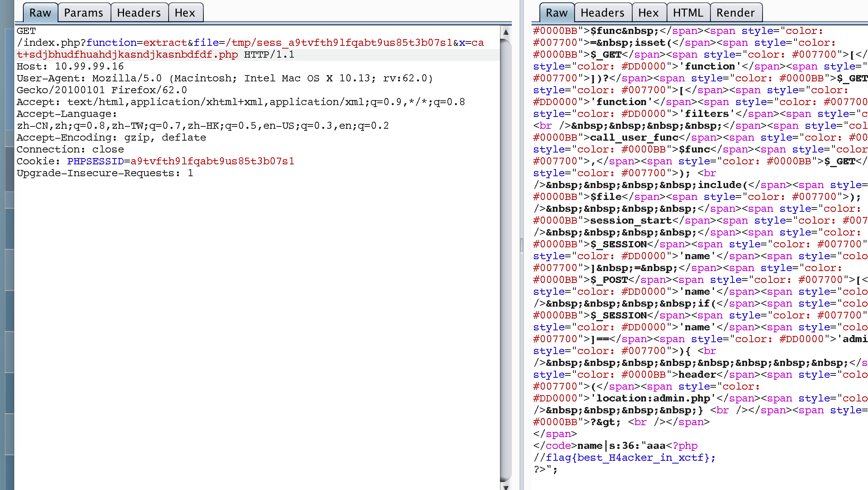
Task: Select the request Raw tab
Action: tap(40, 13)
